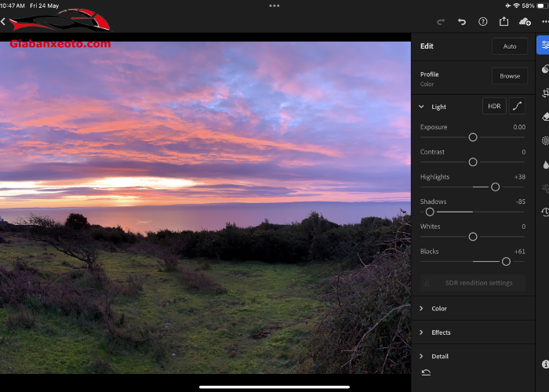This screenshot has height=392, width=549.
Task: Tap the time 10:47 AM in status bar
Action: pos(13,5)
